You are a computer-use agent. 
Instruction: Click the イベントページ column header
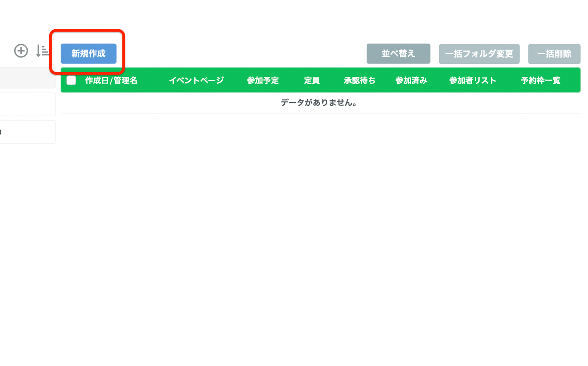(196, 80)
